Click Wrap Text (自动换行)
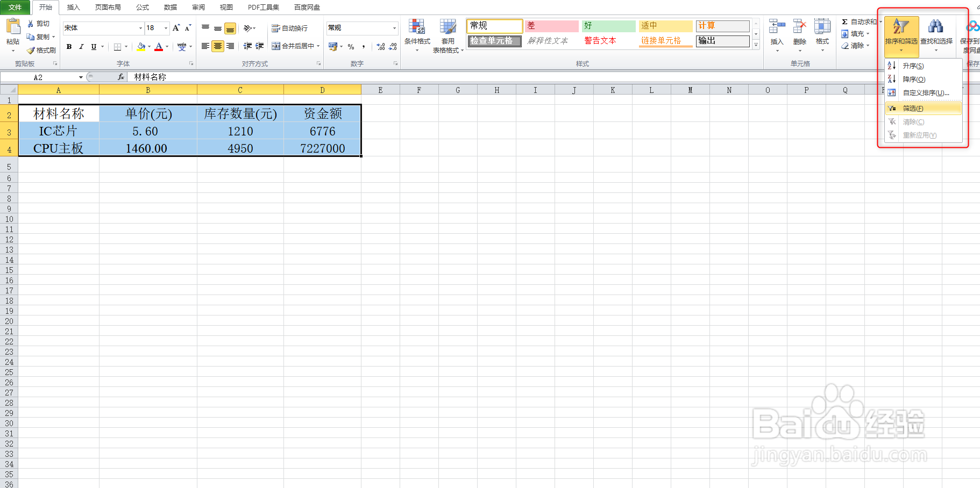Image resolution: width=980 pixels, height=488 pixels. (x=289, y=28)
